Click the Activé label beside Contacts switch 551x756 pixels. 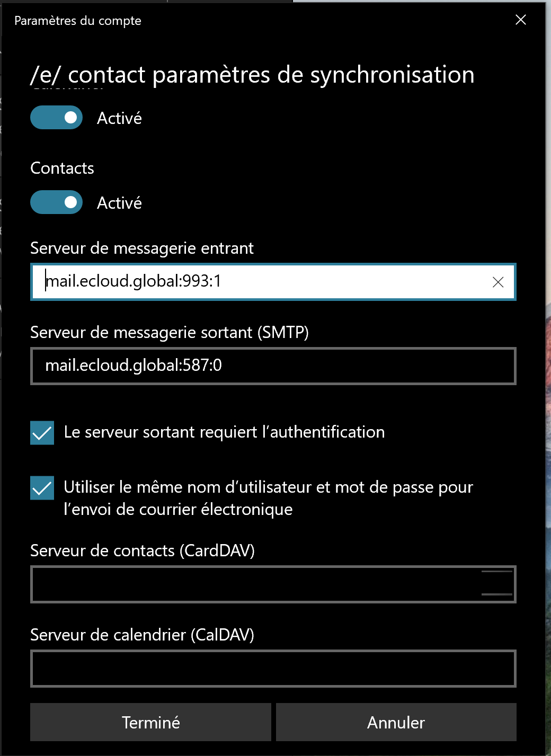coord(119,203)
